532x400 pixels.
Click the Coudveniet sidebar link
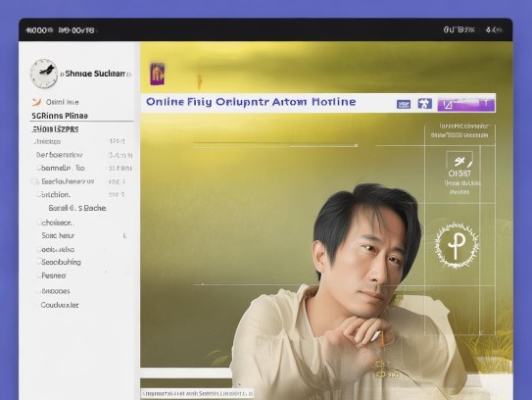coord(60,305)
